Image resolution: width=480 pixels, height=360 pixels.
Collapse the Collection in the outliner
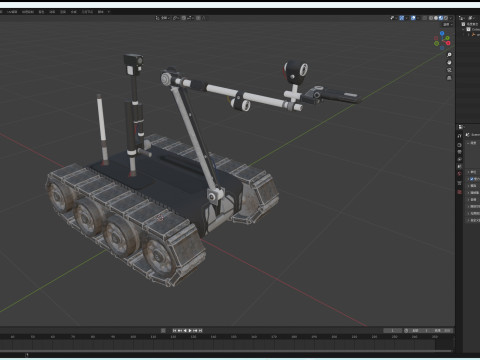[463, 29]
